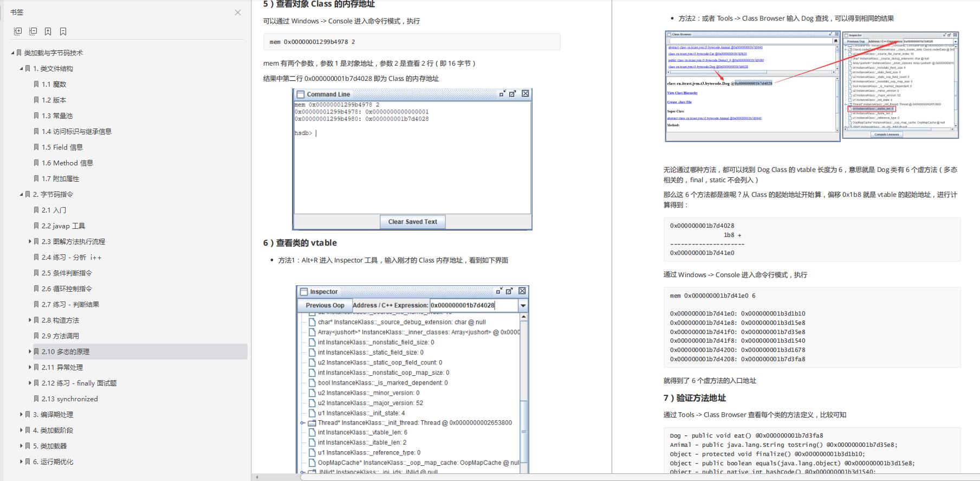Click the Inspector image's maximize icon
Screen dimensions: 980x481
[509, 291]
